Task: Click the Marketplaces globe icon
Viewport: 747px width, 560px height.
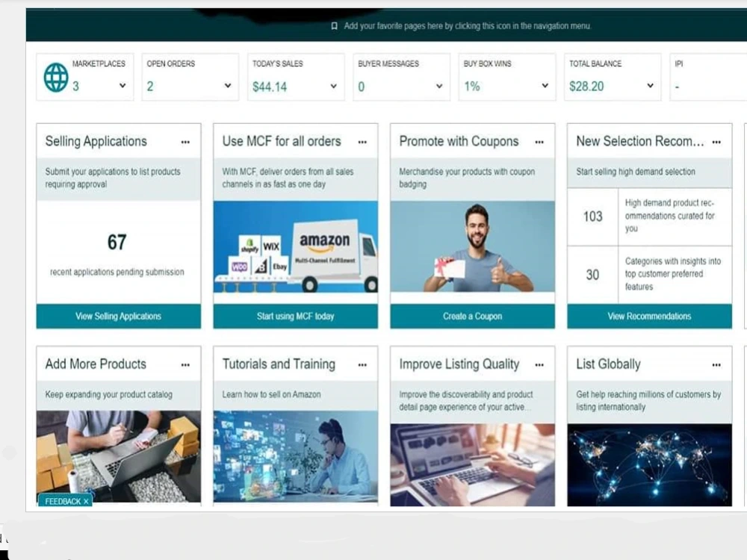Action: [x=56, y=77]
